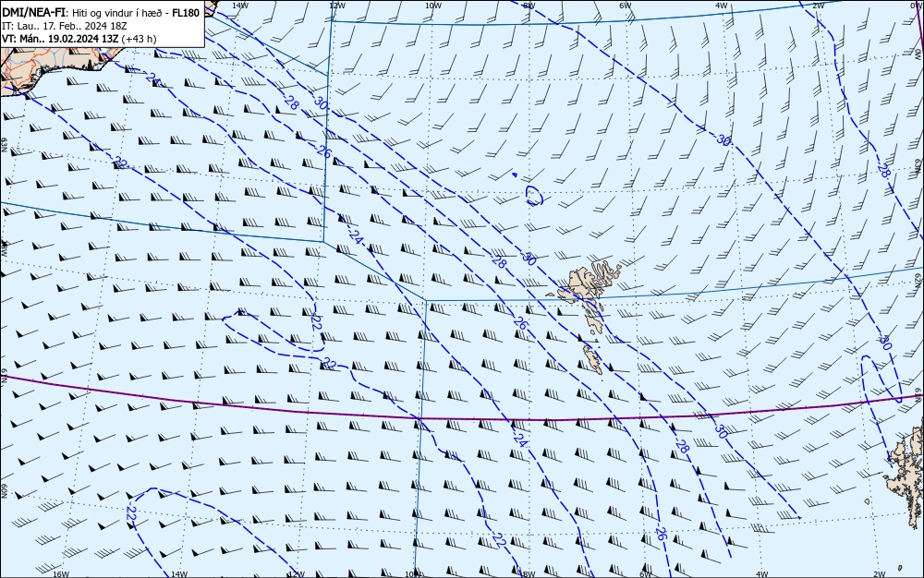Click the 'IT: Lau.. 17. Feb.. 2024 18Z' line
The width and height of the screenshot is (924, 578).
tap(65, 26)
